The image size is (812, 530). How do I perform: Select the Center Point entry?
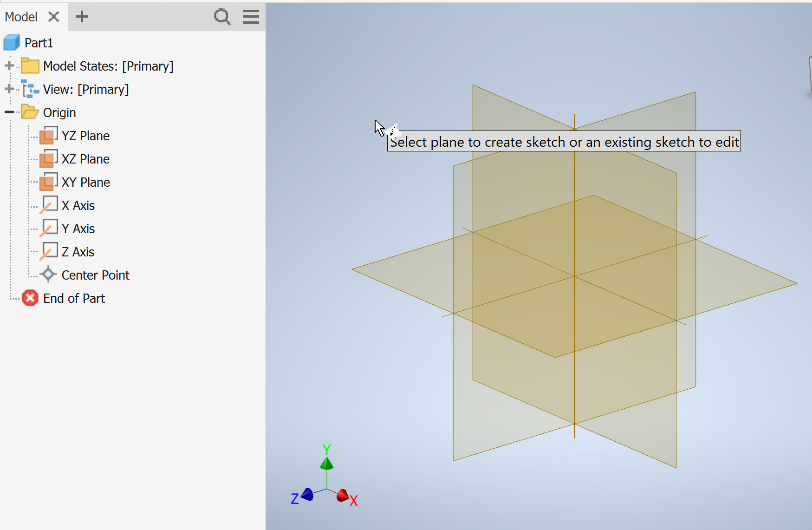tap(96, 275)
